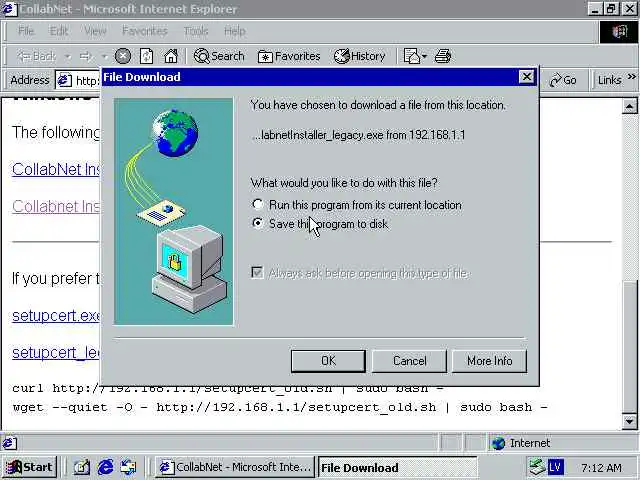Click the Forward arrow icon
640x480 pixels.
[85, 56]
